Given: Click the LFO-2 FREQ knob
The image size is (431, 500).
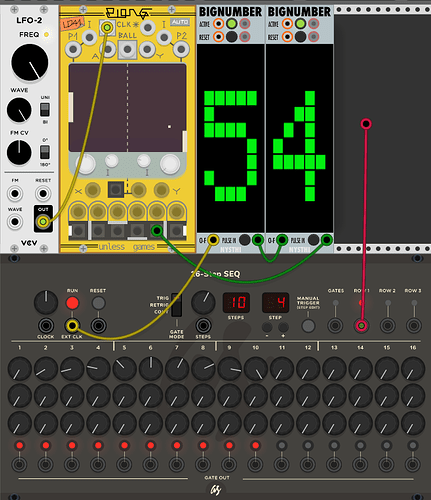Looking at the screenshot, I should [30, 62].
